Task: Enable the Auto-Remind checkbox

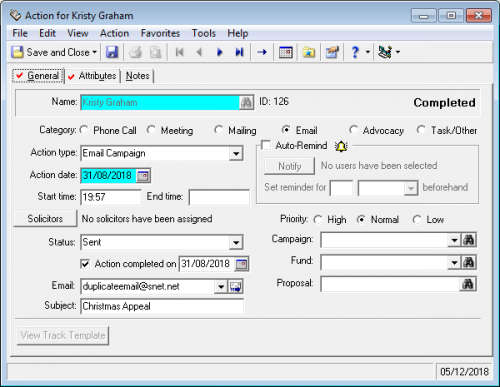Action: [x=266, y=145]
